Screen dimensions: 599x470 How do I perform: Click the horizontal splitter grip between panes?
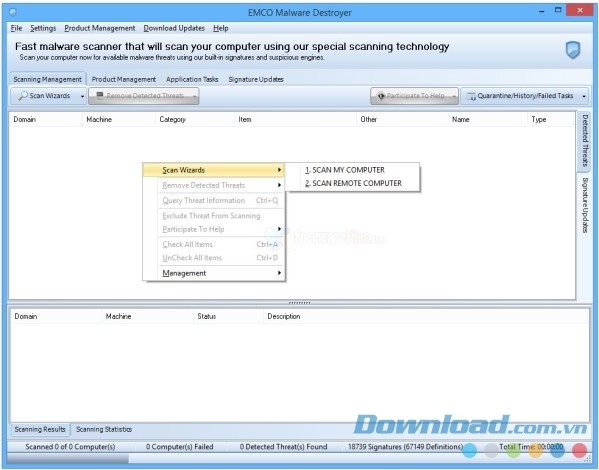pos(300,303)
